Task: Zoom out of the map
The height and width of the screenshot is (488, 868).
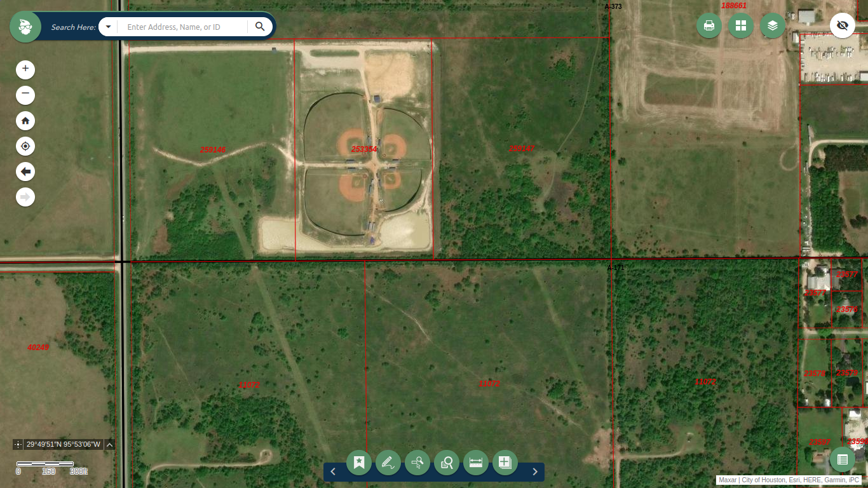Action: click(25, 95)
